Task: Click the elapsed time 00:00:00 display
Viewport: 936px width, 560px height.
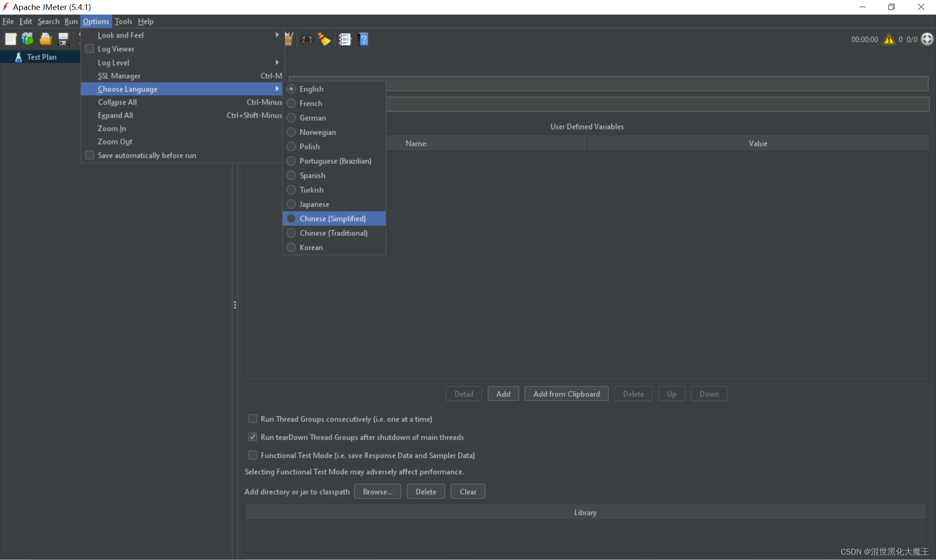Action: pyautogui.click(x=865, y=39)
